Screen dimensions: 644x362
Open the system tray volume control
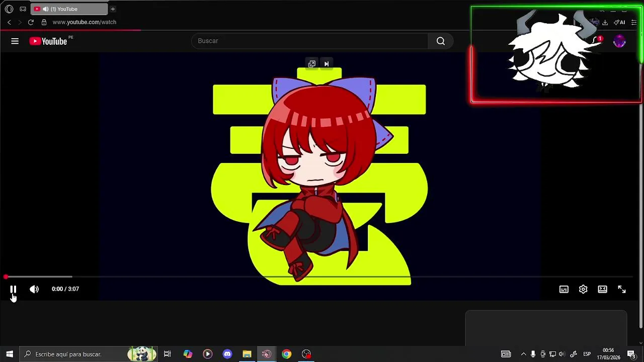tap(562, 354)
